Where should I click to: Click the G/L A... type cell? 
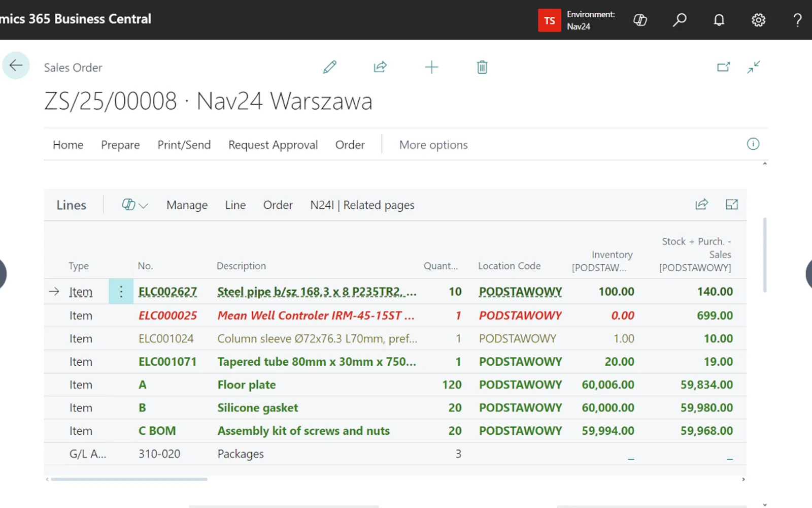[88, 454]
